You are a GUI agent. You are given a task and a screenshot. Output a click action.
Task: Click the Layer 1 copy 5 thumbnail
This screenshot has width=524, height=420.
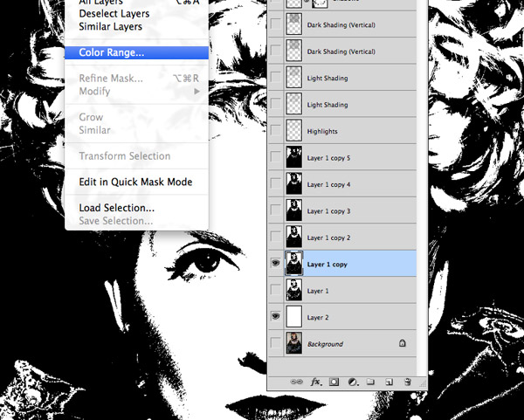pyautogui.click(x=294, y=156)
